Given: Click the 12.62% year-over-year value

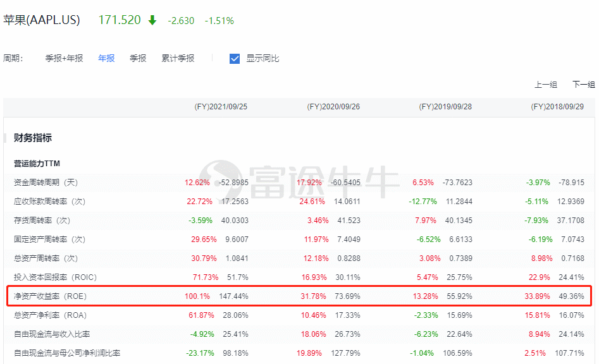Looking at the screenshot, I should 197,183.
